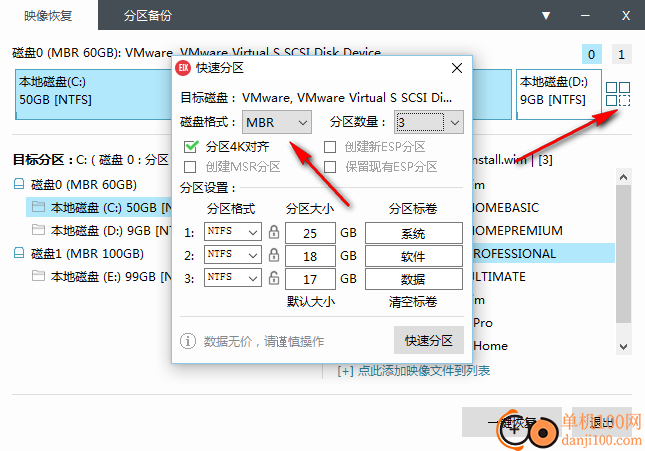
Task: Select the ULTIMATE image entry
Action: [x=499, y=277]
